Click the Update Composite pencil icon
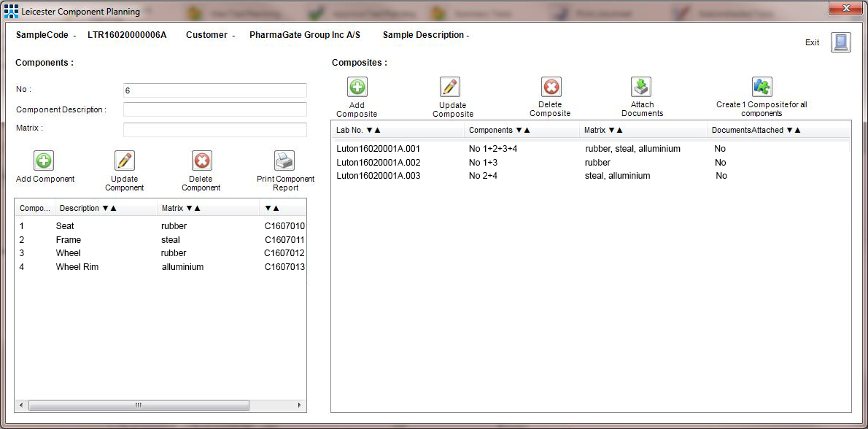The width and height of the screenshot is (868, 429). (450, 88)
